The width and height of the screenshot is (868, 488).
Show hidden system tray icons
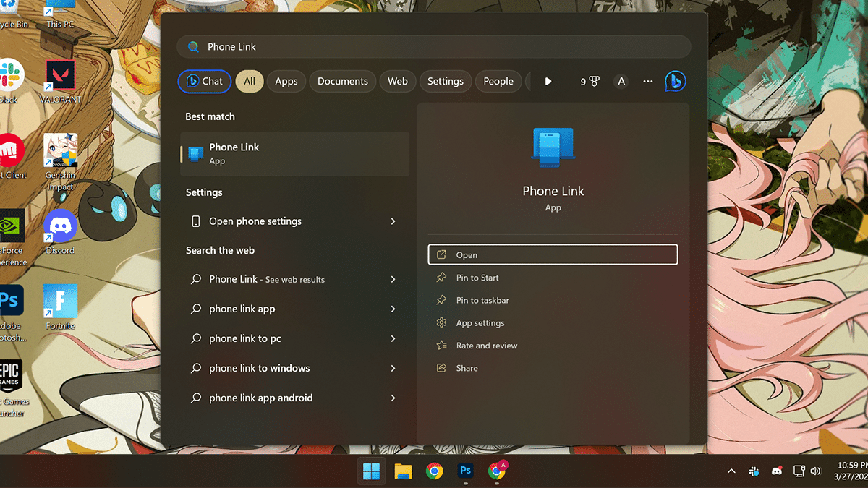click(731, 471)
